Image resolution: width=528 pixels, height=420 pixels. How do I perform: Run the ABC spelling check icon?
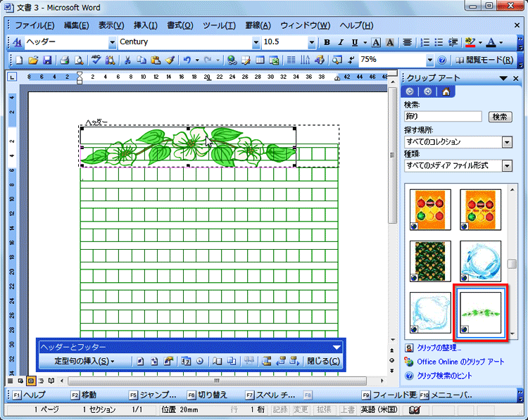[96, 61]
